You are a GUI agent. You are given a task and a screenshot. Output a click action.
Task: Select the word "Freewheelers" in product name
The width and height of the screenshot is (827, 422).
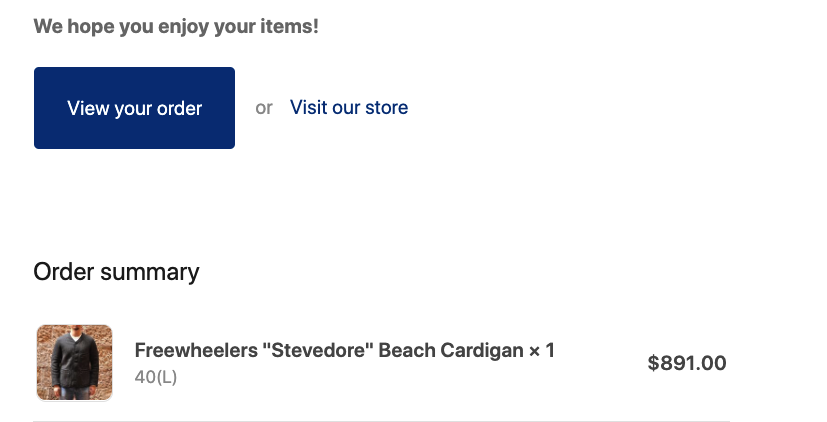196,350
